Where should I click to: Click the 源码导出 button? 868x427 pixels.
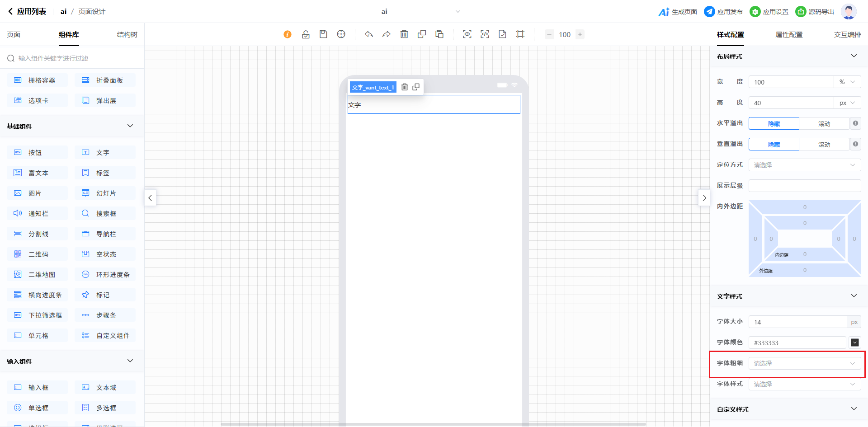(815, 12)
